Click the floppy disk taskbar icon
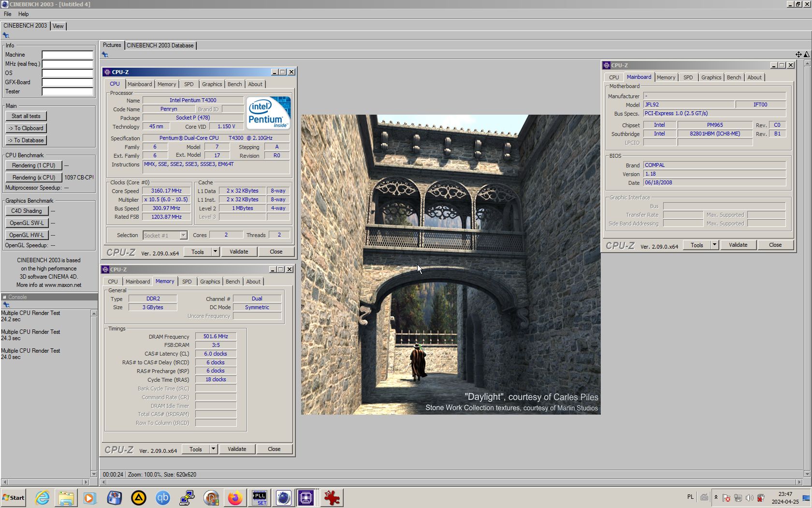 click(115, 497)
